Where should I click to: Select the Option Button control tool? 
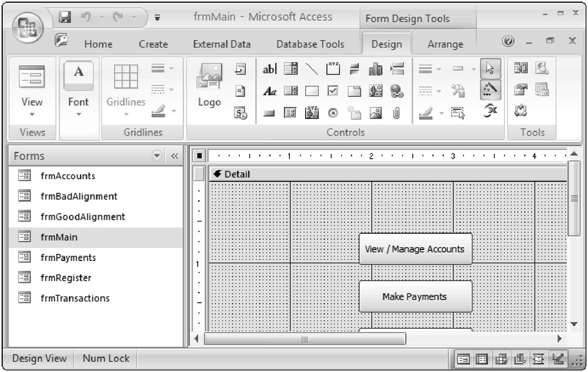click(333, 112)
